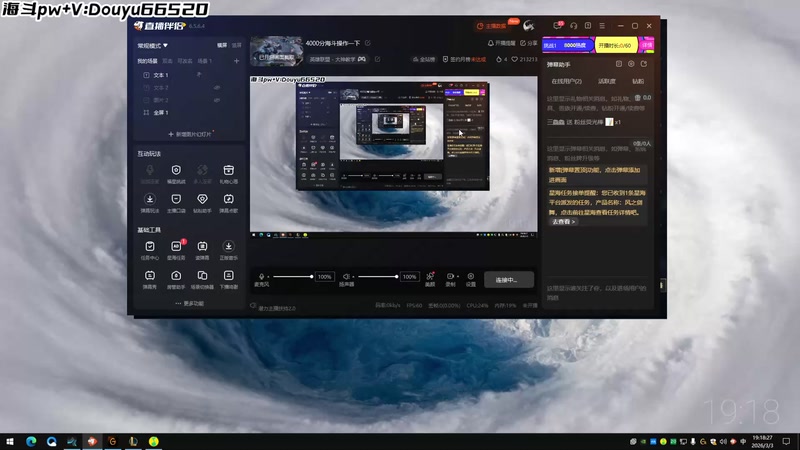Screen dimensions: 800x450
Task: Click the 详情 details button
Action: point(647,45)
